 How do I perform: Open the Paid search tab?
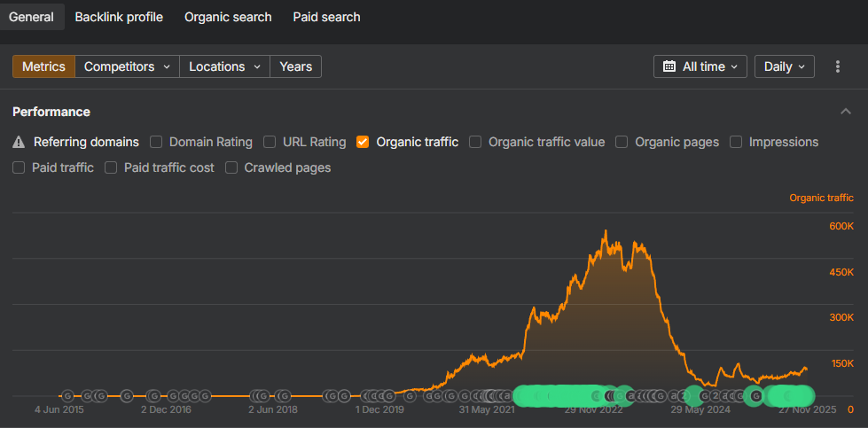[326, 17]
